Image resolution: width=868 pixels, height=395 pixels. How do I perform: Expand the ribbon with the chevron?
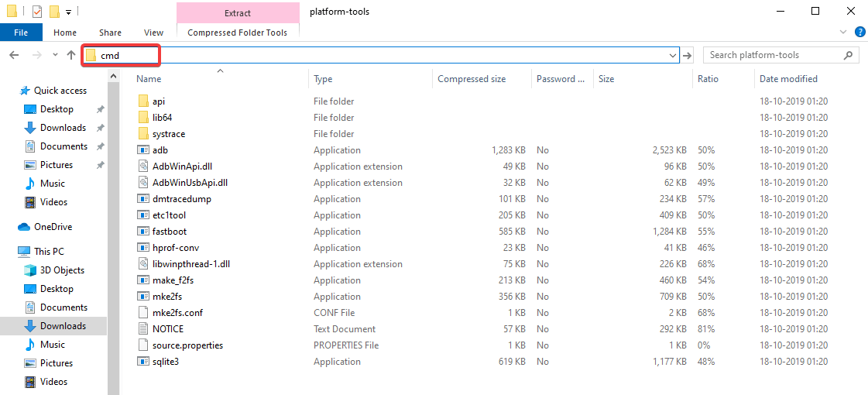click(x=844, y=32)
